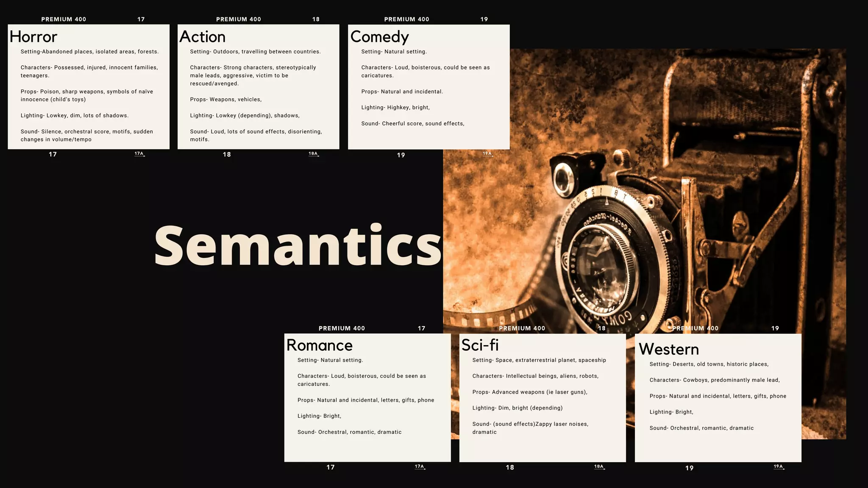The width and height of the screenshot is (868, 488).
Task: Select the Action card heading
Action: point(202,37)
